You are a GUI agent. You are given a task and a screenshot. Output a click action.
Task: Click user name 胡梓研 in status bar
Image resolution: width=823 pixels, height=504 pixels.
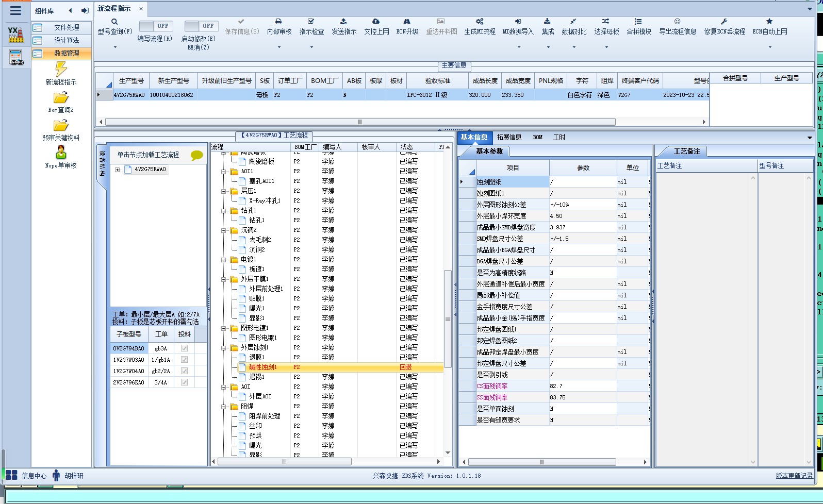tap(74, 476)
